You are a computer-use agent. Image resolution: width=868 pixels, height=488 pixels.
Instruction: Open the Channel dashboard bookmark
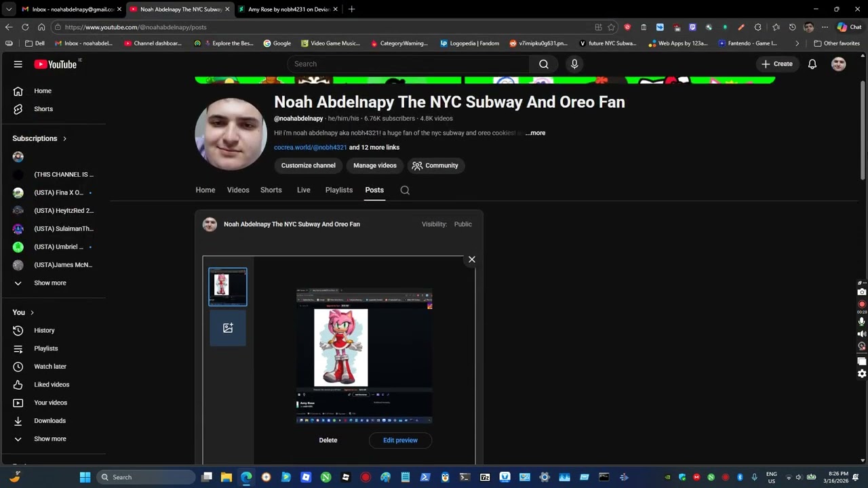(x=153, y=43)
